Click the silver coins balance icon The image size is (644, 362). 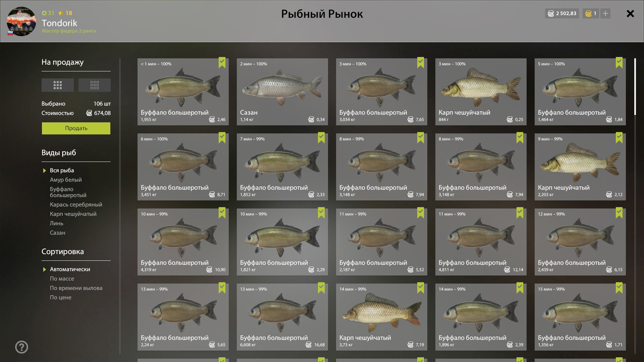(x=551, y=13)
